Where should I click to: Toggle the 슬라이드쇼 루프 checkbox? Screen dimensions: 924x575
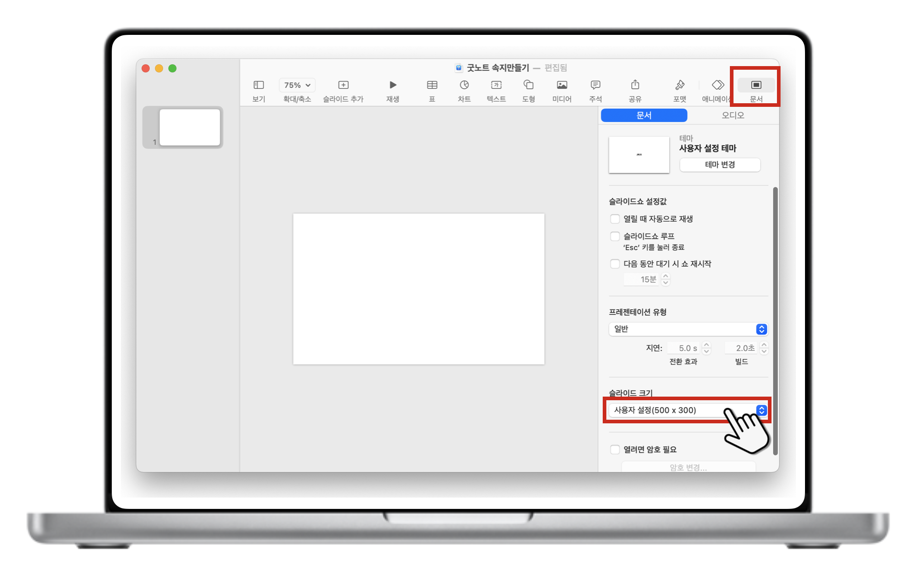pos(614,236)
